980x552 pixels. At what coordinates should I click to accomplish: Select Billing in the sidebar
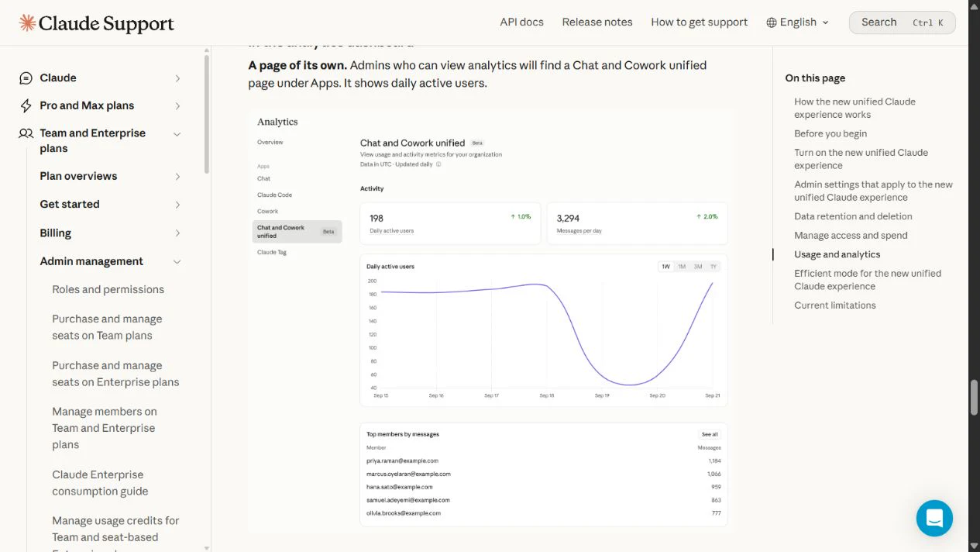click(55, 233)
